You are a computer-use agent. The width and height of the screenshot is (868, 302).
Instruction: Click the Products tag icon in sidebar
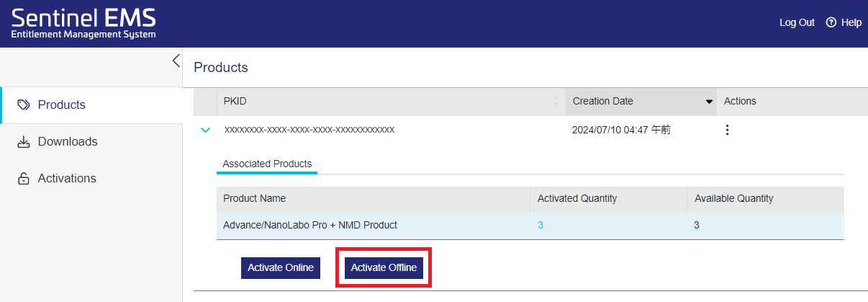click(x=23, y=105)
